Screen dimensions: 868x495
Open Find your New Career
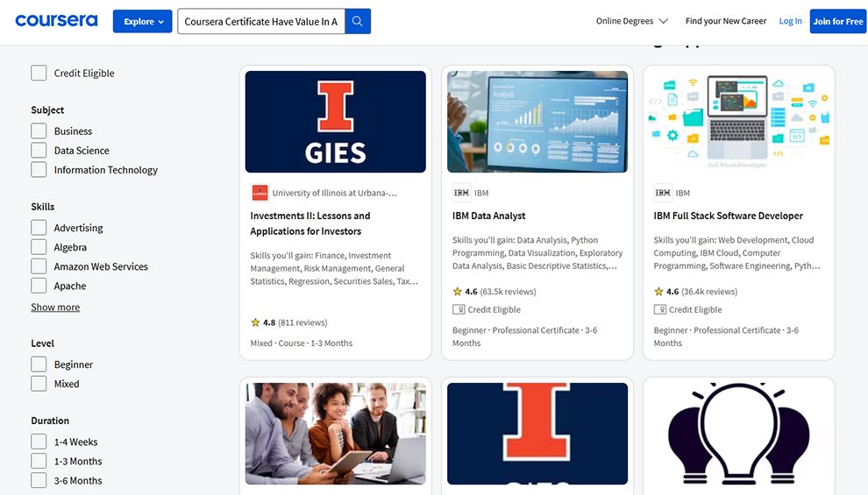pyautogui.click(x=726, y=21)
